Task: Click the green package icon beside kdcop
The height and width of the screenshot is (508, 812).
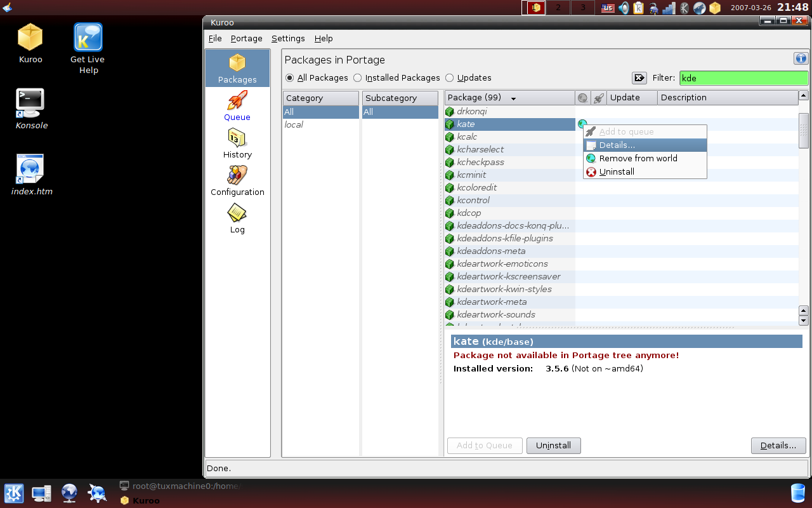Action: pos(450,213)
